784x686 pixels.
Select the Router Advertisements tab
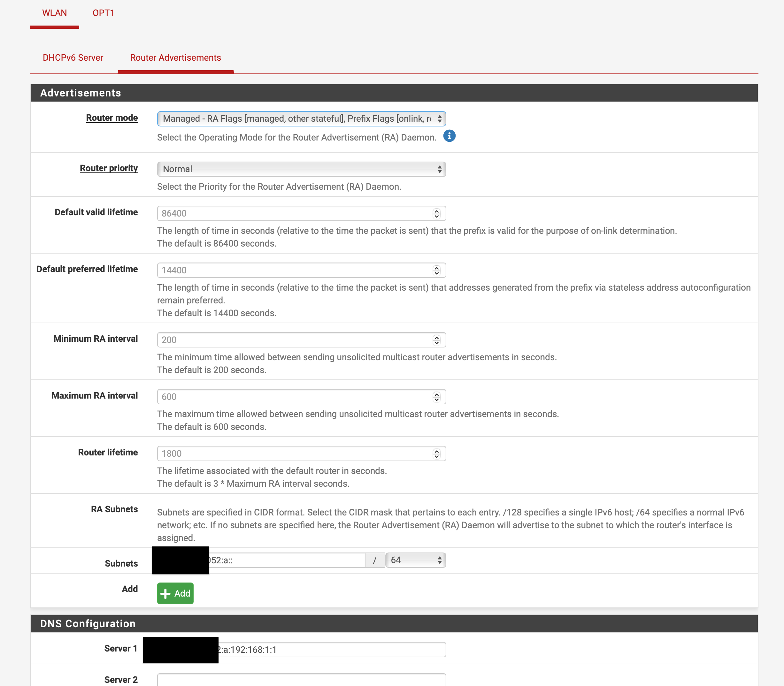tap(175, 58)
